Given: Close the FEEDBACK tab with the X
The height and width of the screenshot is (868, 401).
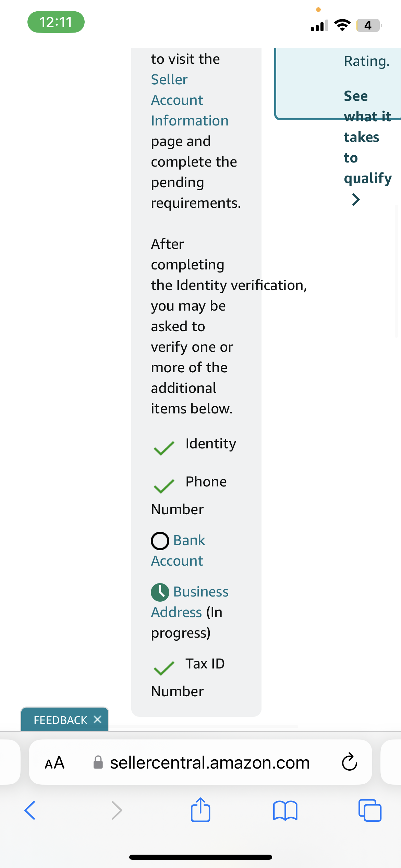Looking at the screenshot, I should [98, 719].
